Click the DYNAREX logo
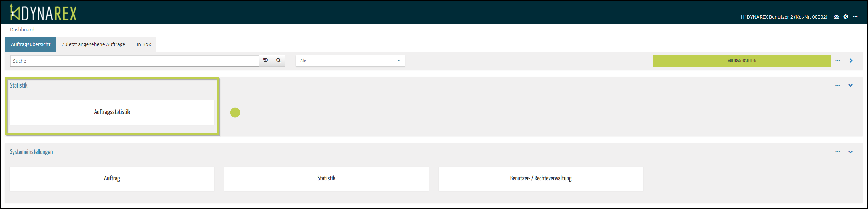The width and height of the screenshot is (868, 209). pos(43,13)
